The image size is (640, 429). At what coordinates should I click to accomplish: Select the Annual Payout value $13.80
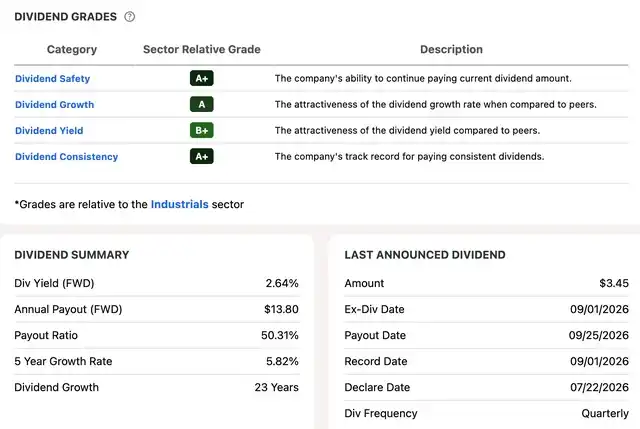pos(281,309)
